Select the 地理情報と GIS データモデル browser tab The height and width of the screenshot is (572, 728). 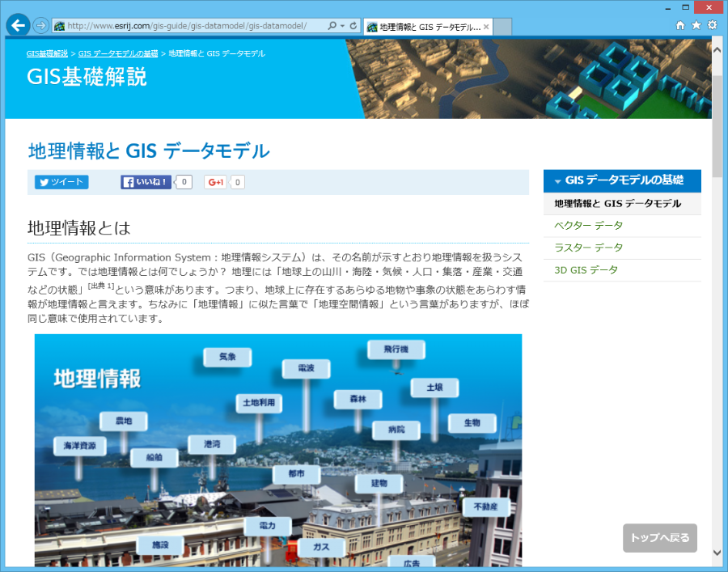(x=425, y=27)
